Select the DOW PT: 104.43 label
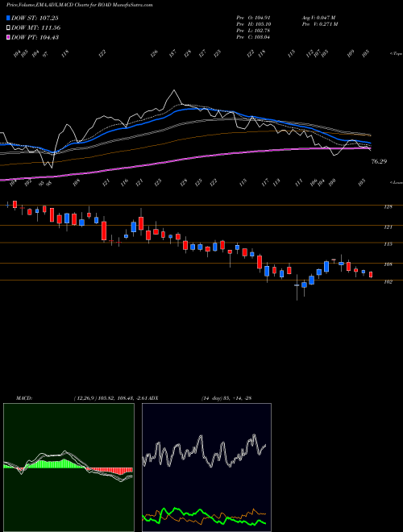Viewport: 403px width, 532px height. pos(35,37)
